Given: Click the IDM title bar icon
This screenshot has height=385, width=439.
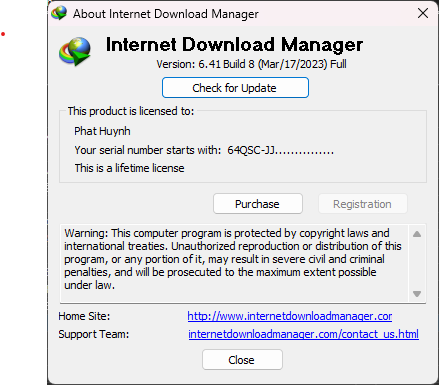Looking at the screenshot, I should [x=59, y=13].
